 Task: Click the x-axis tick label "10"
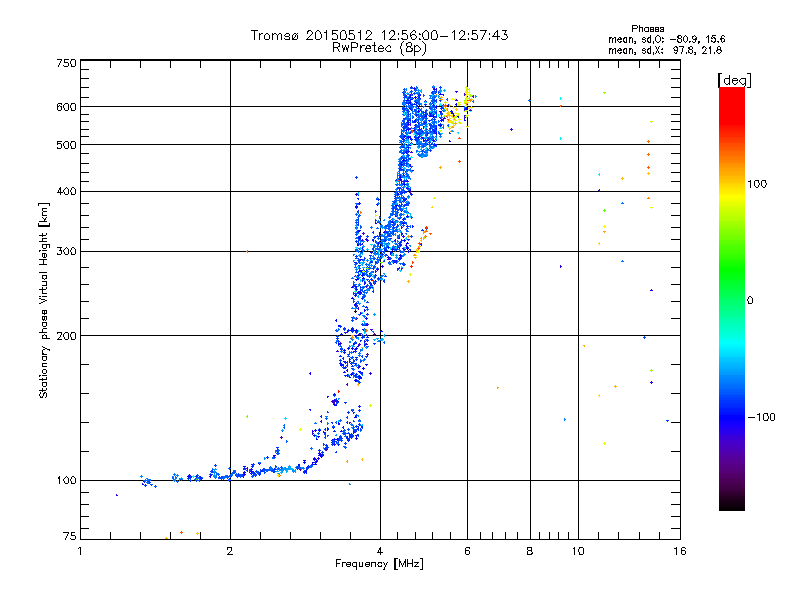[578, 551]
